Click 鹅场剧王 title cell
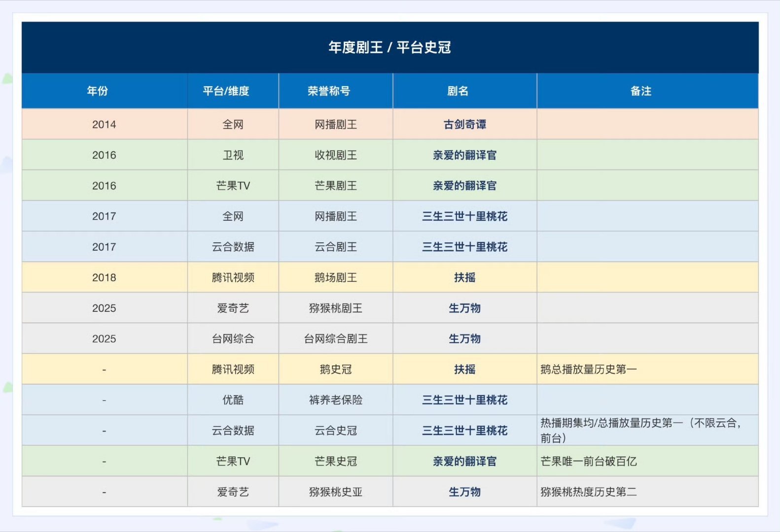The height and width of the screenshot is (532, 780). tap(336, 278)
